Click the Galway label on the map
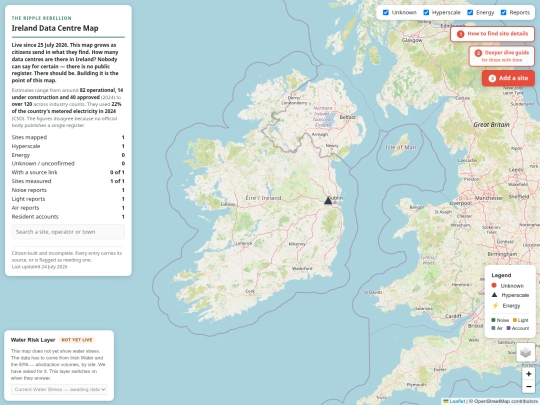The image size is (540, 405). click(x=228, y=204)
